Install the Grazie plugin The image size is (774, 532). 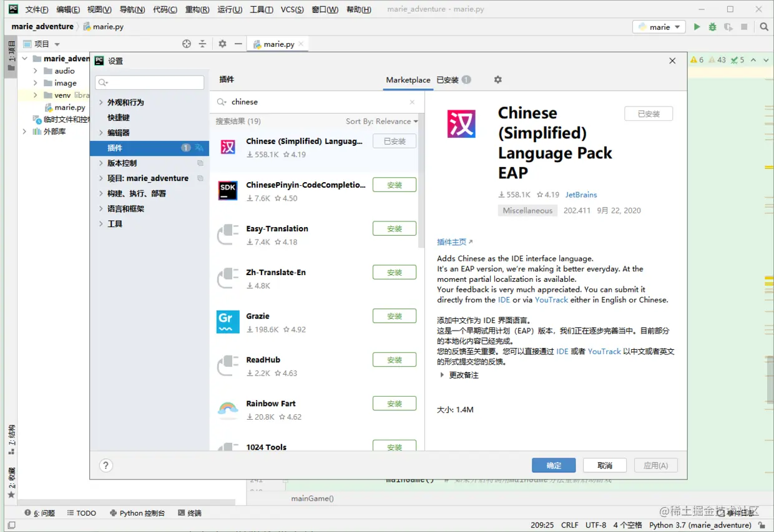pos(394,316)
